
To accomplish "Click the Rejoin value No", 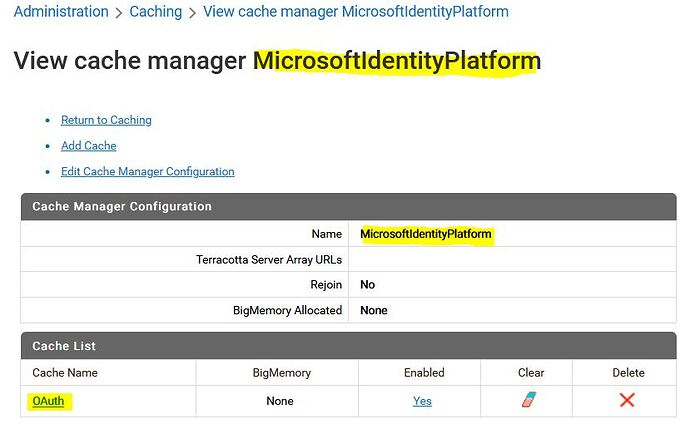I will click(367, 285).
